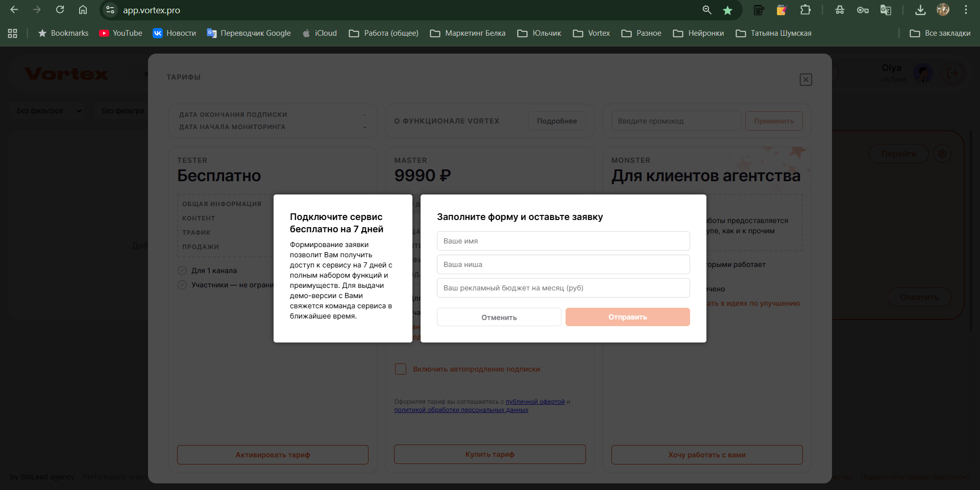Click the Отправить button

[627, 317]
